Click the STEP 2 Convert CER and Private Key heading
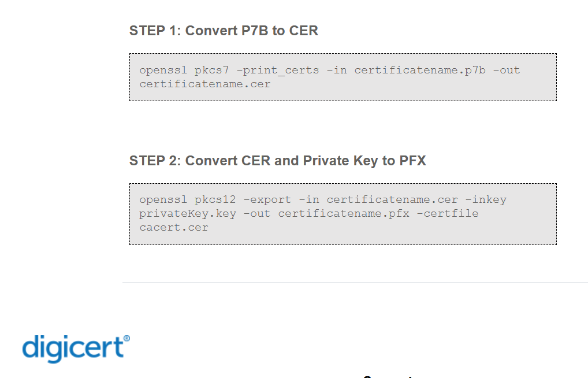The image size is (588, 378). [x=277, y=161]
